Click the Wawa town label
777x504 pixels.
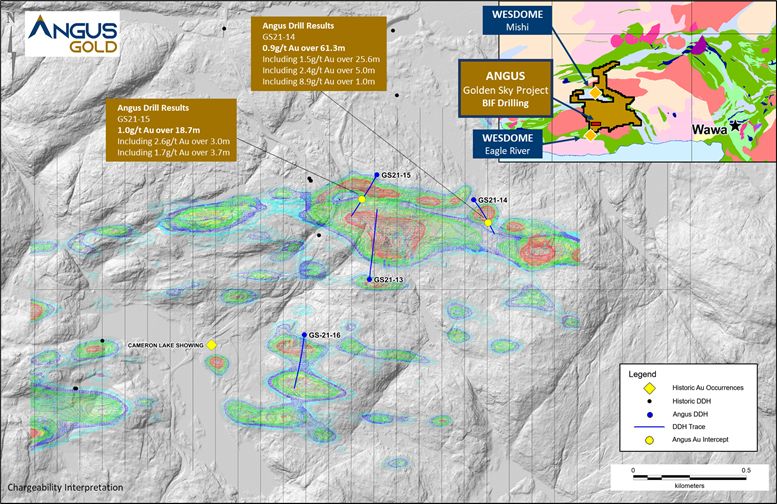[710, 130]
